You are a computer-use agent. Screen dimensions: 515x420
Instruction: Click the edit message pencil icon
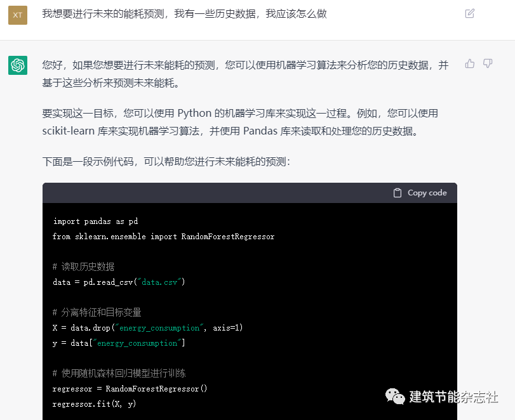pyautogui.click(x=470, y=13)
